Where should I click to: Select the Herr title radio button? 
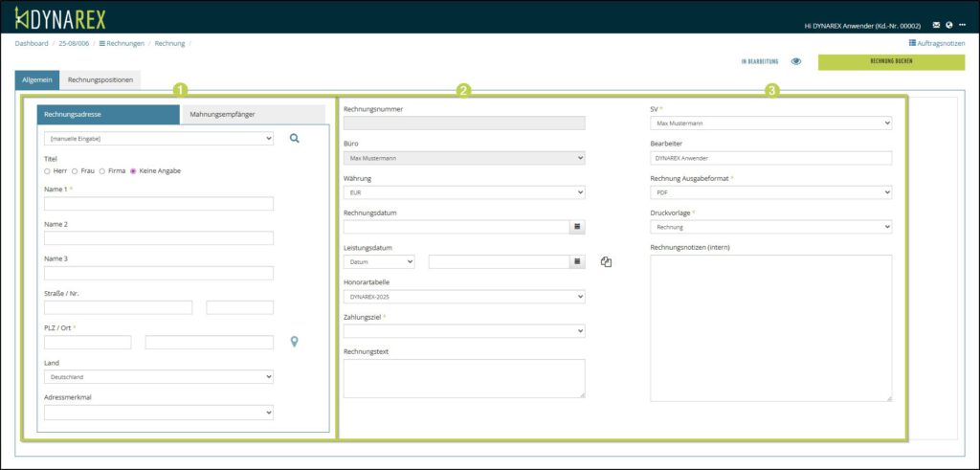48,170
